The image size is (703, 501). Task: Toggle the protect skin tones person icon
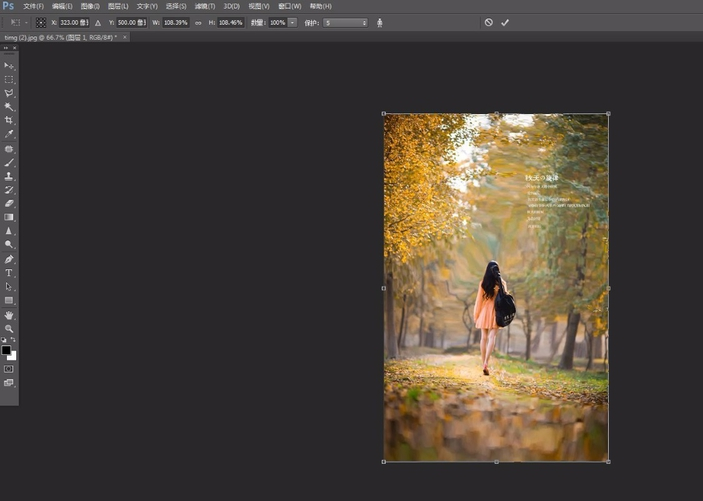click(x=380, y=22)
